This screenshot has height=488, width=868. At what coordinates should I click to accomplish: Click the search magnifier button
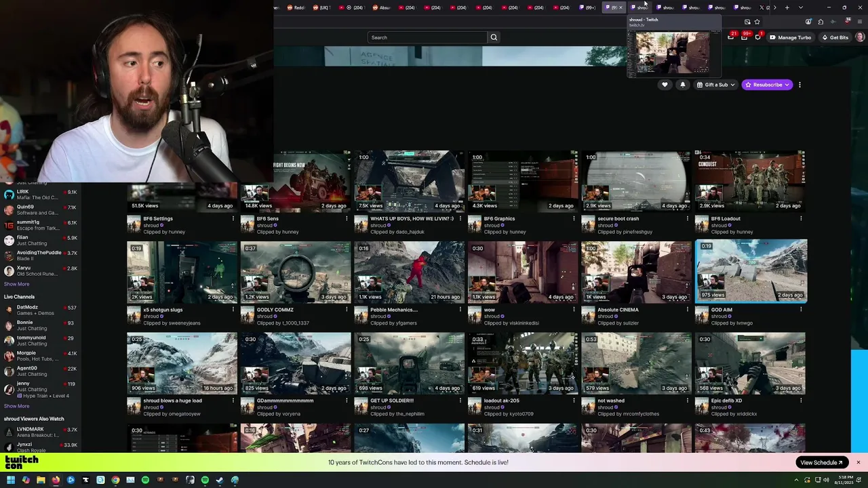tap(494, 37)
